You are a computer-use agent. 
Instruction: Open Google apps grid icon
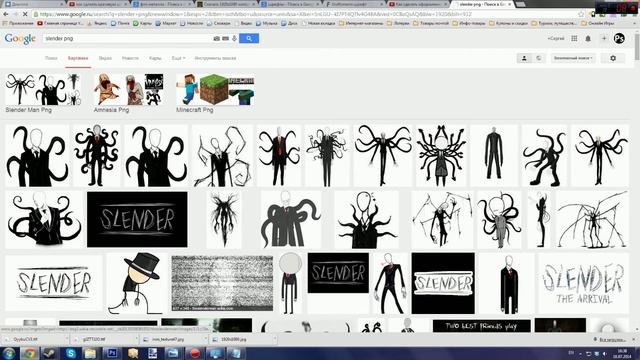[x=574, y=38]
